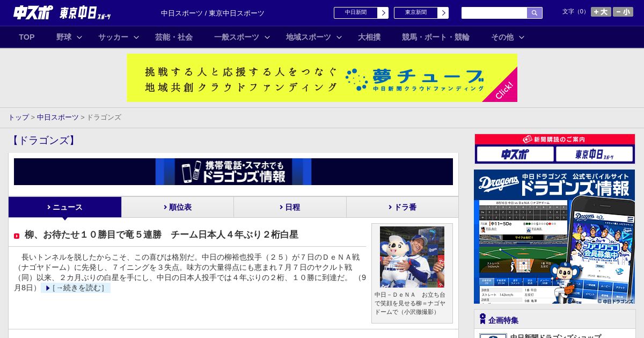The image size is (644, 338).
Task: Select the ニュース tab
Action: 65,207
